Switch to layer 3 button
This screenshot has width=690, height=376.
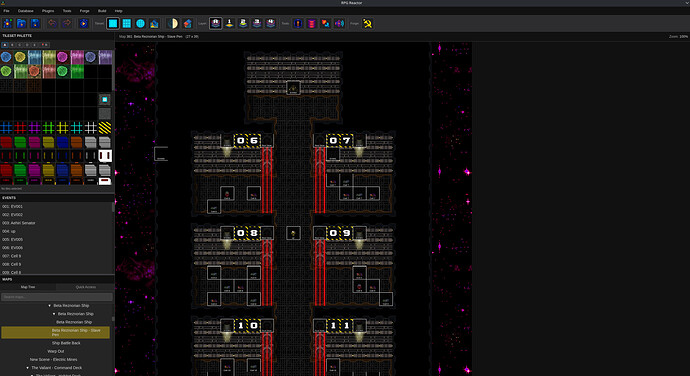point(257,23)
